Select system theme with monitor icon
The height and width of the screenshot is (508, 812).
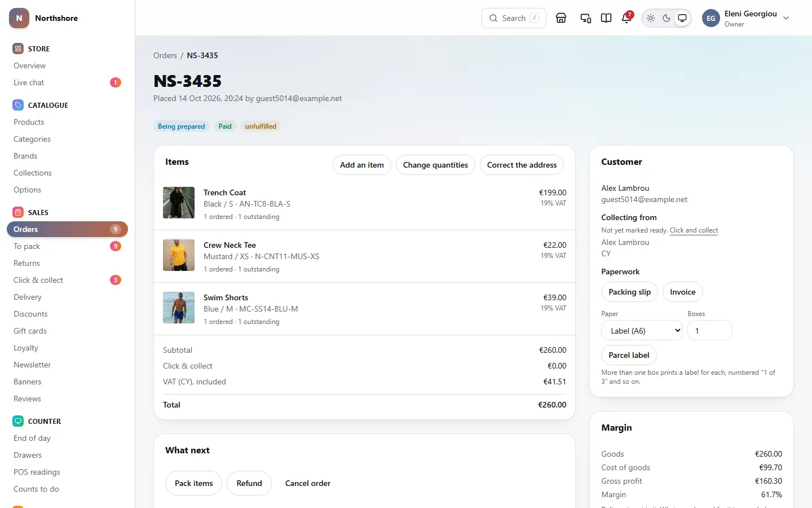coord(682,18)
